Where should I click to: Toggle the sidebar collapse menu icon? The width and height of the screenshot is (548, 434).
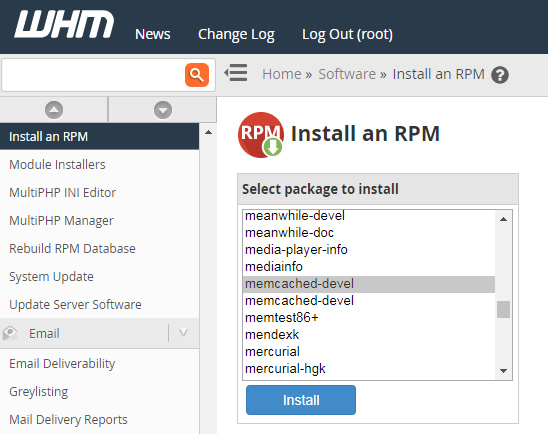click(x=236, y=73)
